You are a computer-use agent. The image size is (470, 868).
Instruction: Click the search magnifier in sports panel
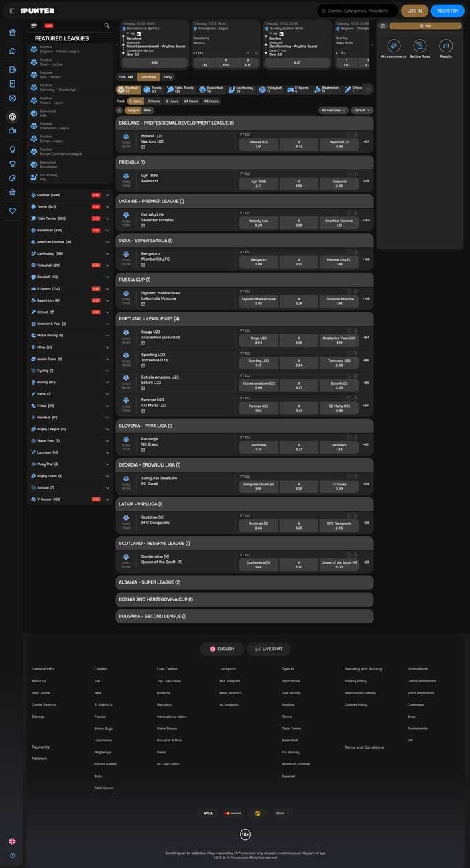tap(107, 26)
